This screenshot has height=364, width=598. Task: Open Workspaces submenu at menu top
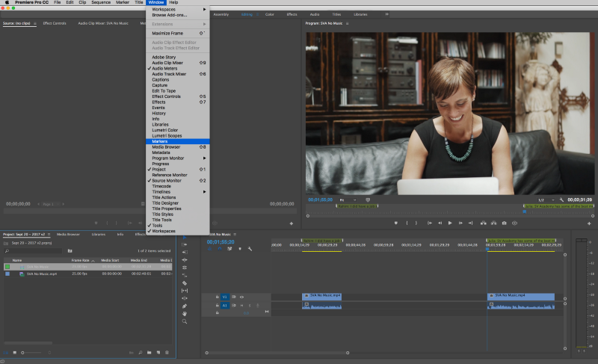click(x=178, y=9)
